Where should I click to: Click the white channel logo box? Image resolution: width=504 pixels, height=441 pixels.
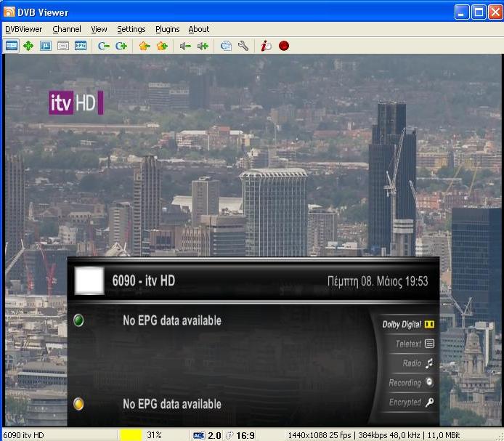(x=89, y=280)
